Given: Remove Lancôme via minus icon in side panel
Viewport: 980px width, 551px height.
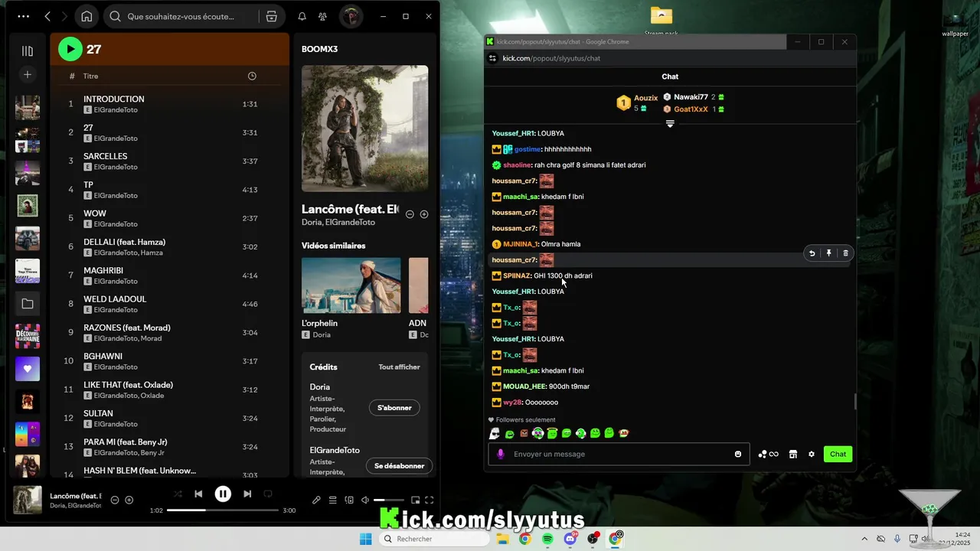Looking at the screenshot, I should [x=410, y=214].
